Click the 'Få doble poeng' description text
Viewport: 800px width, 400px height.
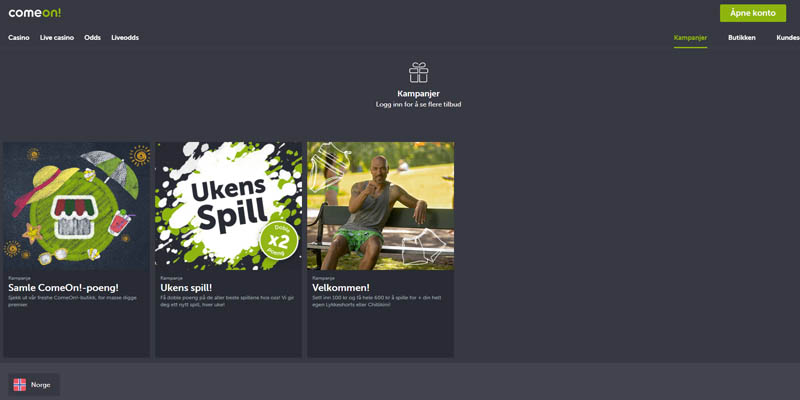tap(226, 301)
